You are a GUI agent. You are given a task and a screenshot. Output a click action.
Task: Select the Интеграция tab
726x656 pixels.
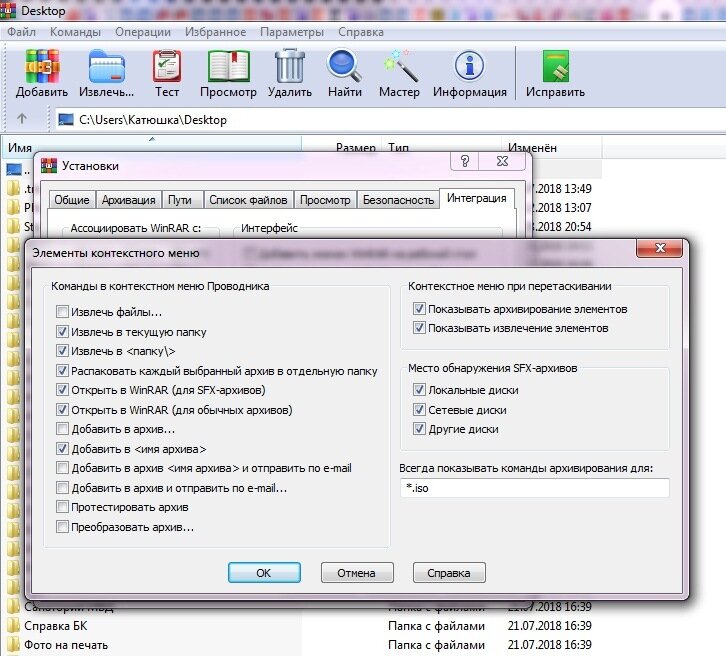click(476, 198)
